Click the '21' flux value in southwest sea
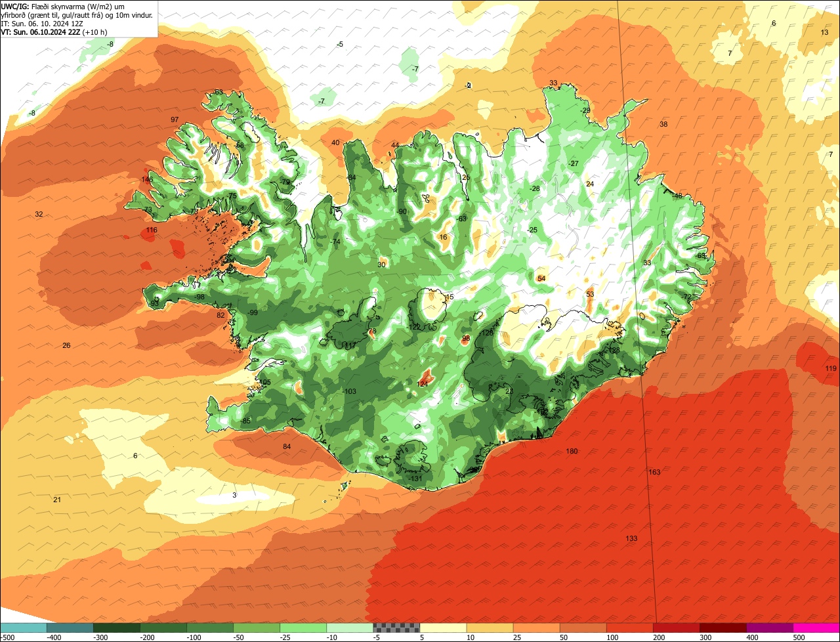The height and width of the screenshot is (642, 840). point(57,500)
